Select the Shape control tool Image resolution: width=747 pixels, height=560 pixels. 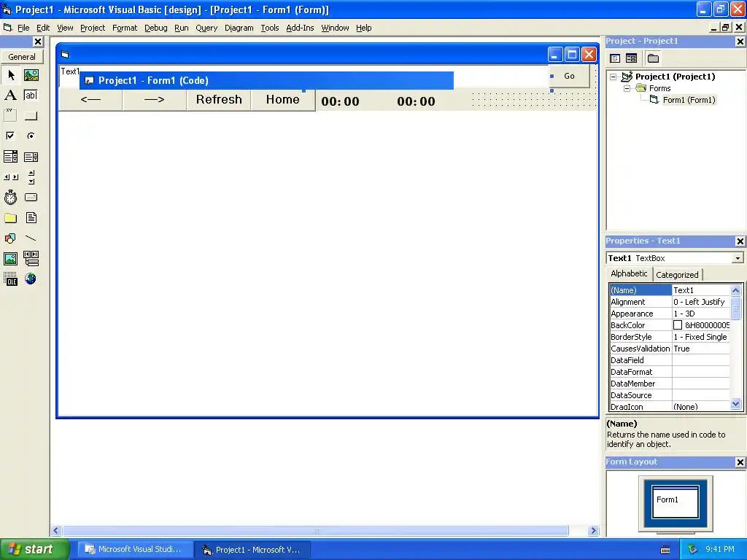point(10,238)
